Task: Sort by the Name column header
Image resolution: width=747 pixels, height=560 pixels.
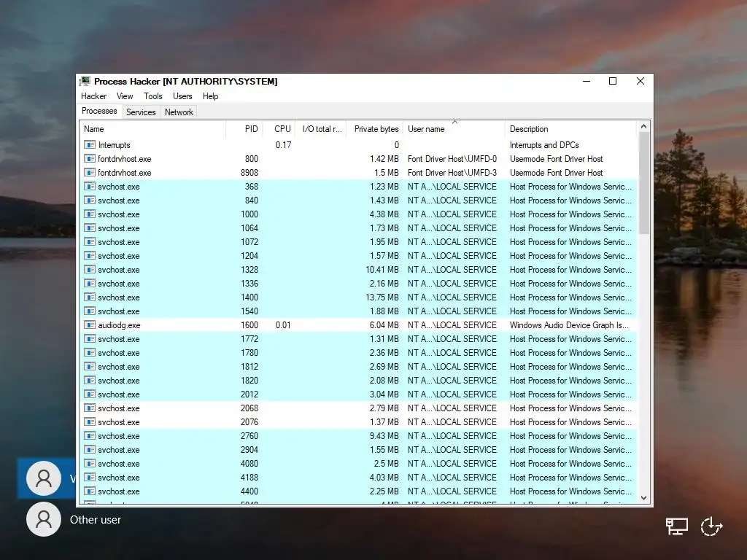Action: click(152, 129)
